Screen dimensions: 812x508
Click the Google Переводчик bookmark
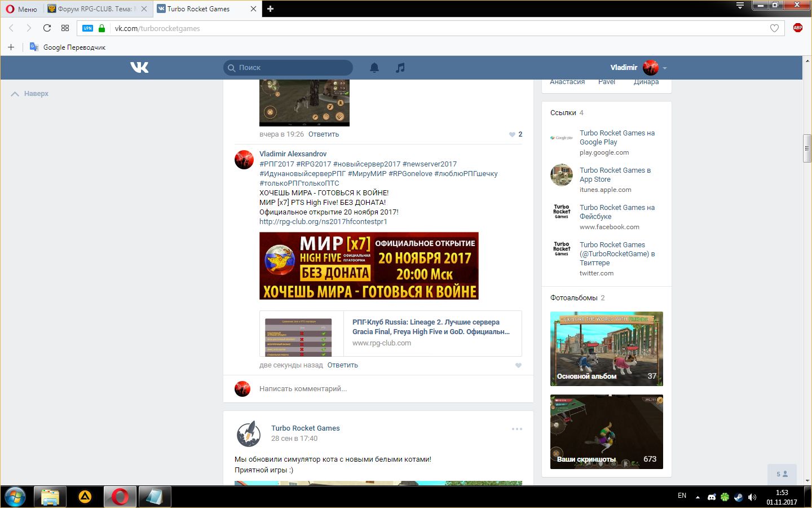coord(68,47)
